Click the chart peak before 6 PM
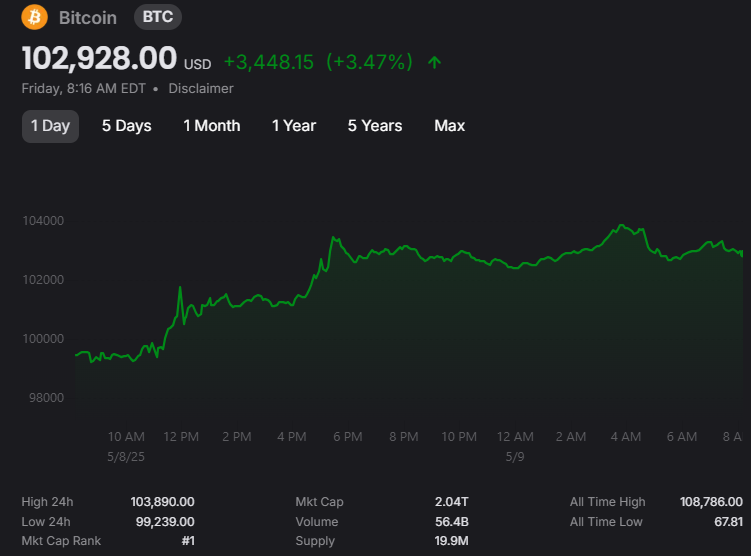 coord(334,238)
